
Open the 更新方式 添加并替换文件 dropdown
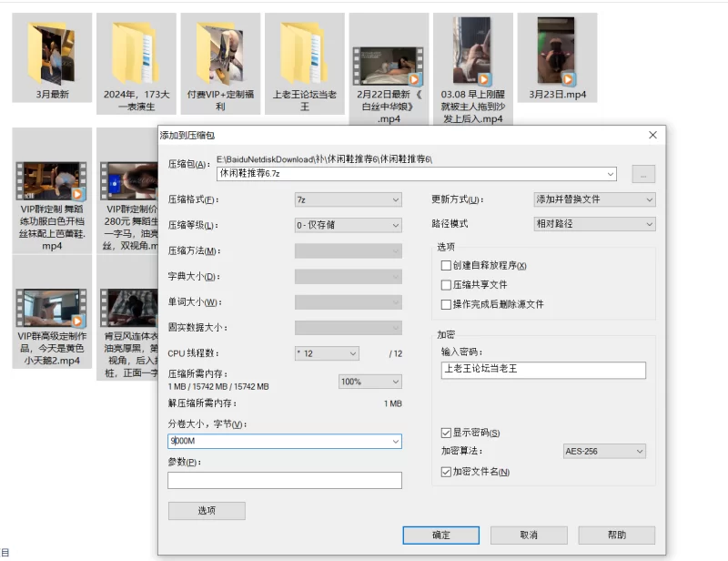tap(594, 199)
